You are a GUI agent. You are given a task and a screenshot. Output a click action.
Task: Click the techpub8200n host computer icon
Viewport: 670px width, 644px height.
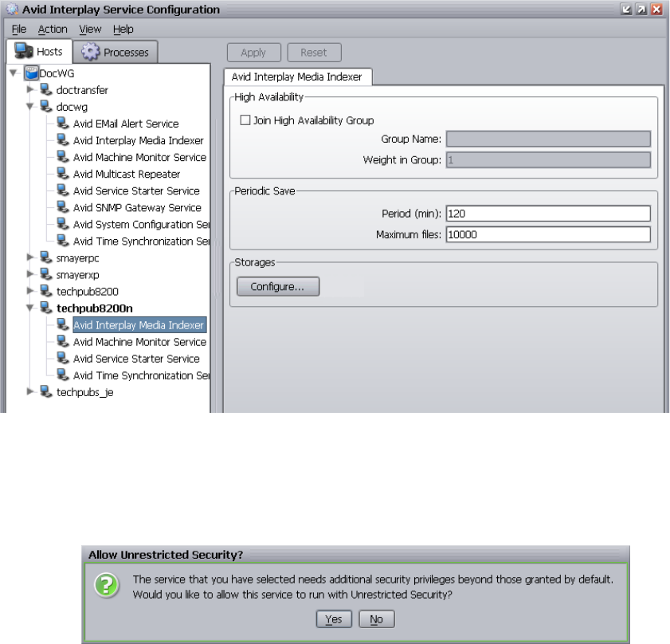pos(46,308)
